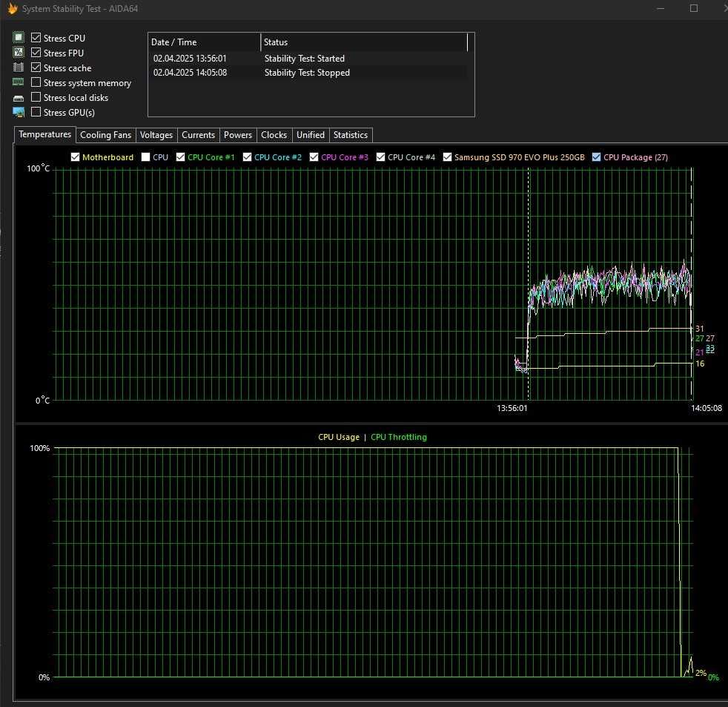
Task: Toggle CPU Core #3 temperature checkbox
Action: [314, 157]
